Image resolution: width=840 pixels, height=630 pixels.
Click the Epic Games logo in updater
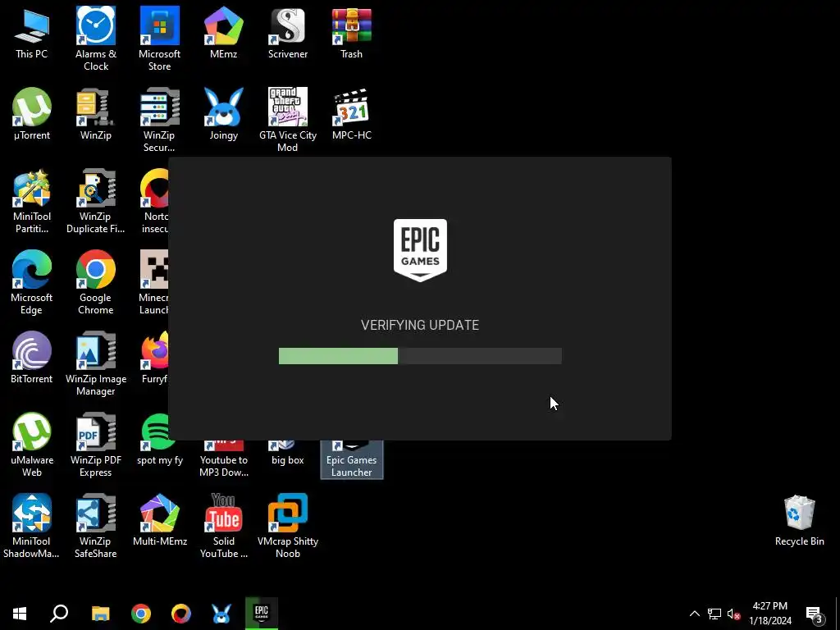(420, 249)
